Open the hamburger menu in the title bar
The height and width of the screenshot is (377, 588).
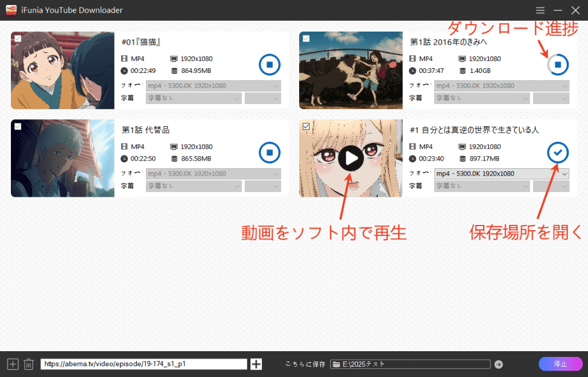(x=540, y=10)
